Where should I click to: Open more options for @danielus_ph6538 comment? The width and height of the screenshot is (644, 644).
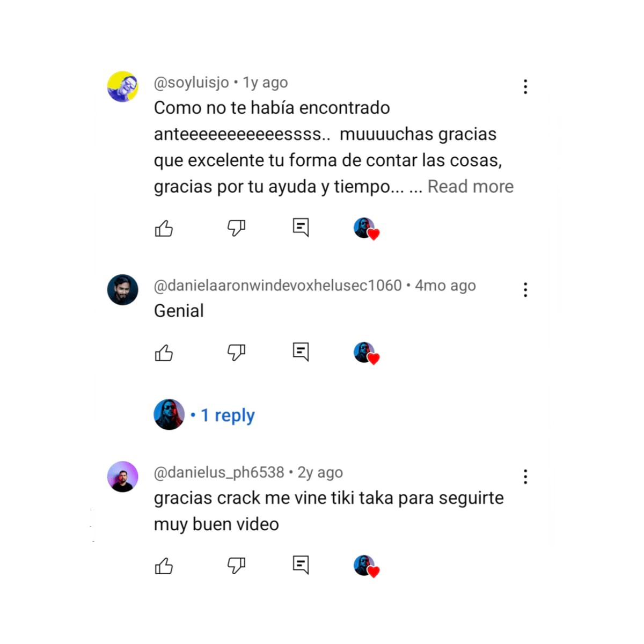(525, 477)
